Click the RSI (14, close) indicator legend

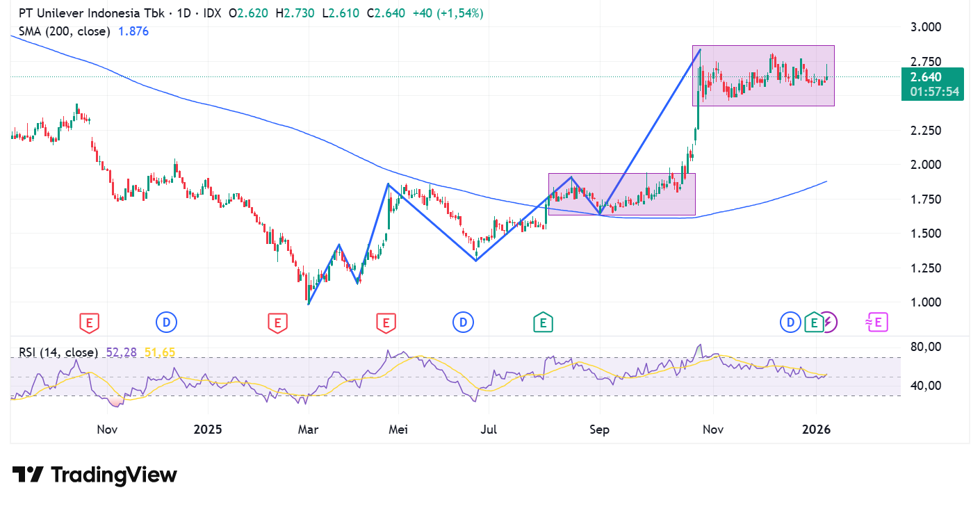click(54, 352)
